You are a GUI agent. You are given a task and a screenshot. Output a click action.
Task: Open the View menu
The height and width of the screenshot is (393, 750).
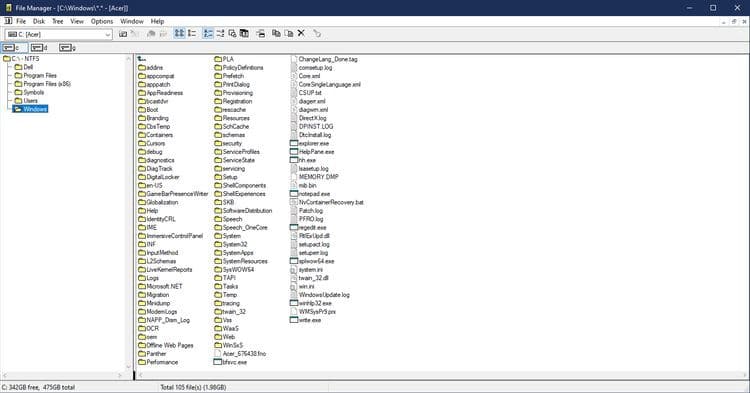pos(77,21)
